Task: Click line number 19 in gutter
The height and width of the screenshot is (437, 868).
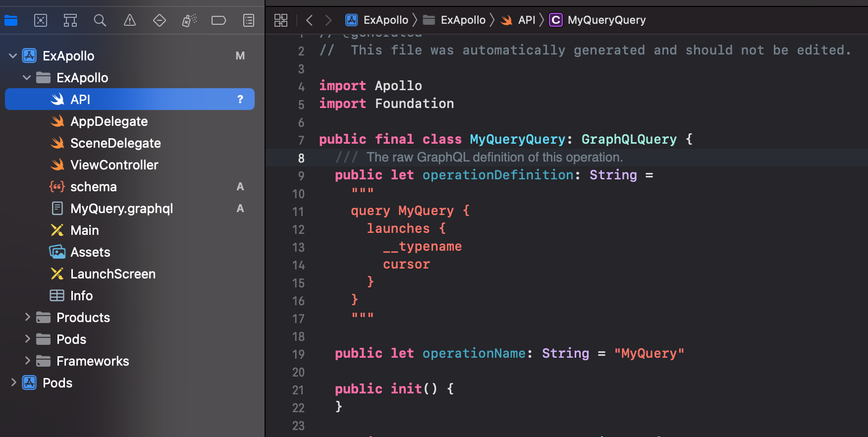Action: [x=298, y=355]
